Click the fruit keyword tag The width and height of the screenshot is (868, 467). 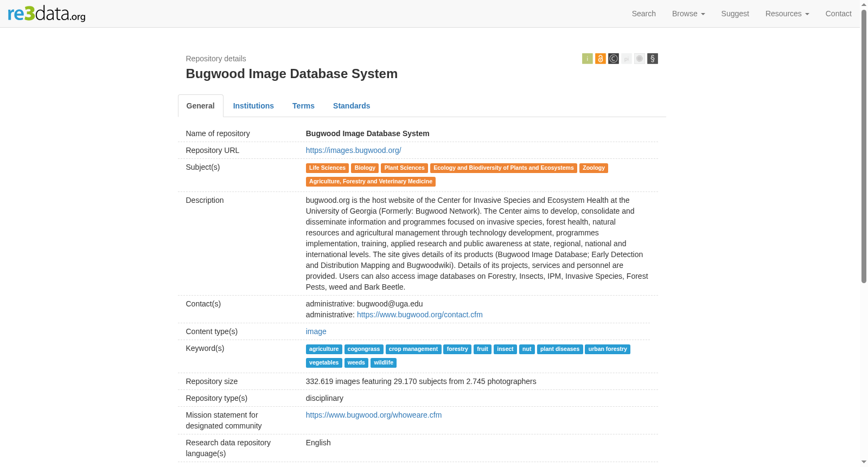tap(482, 349)
